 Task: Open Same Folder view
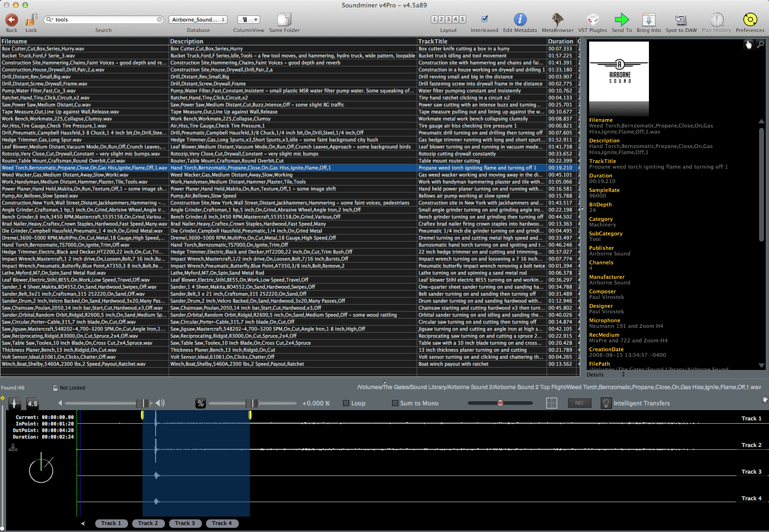284,20
